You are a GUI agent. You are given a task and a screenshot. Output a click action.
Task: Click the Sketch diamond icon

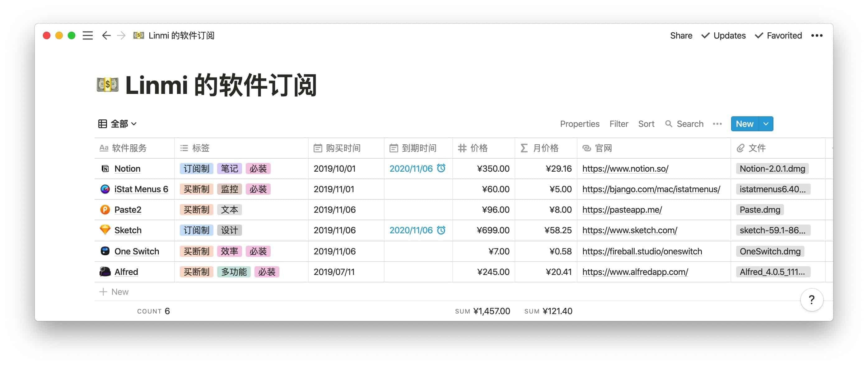click(x=105, y=230)
